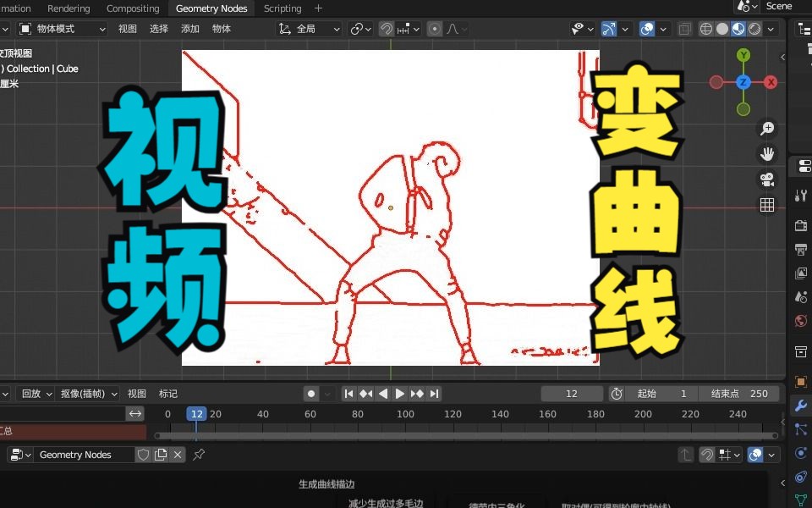Click the current frame field showing 12

coord(572,394)
